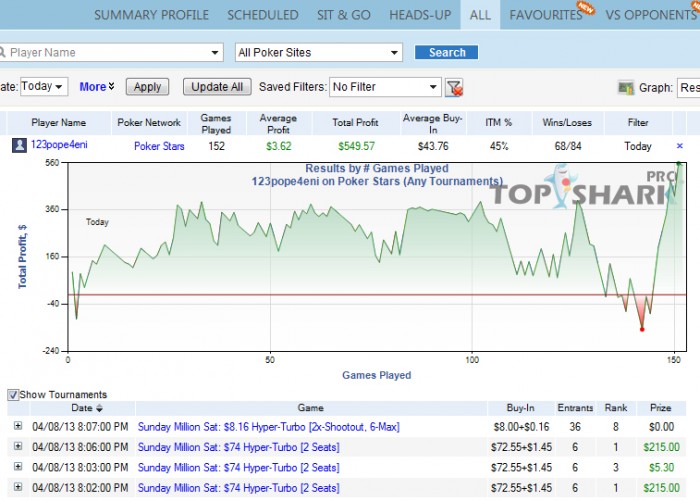Open the Heads-Up tab

(x=420, y=15)
